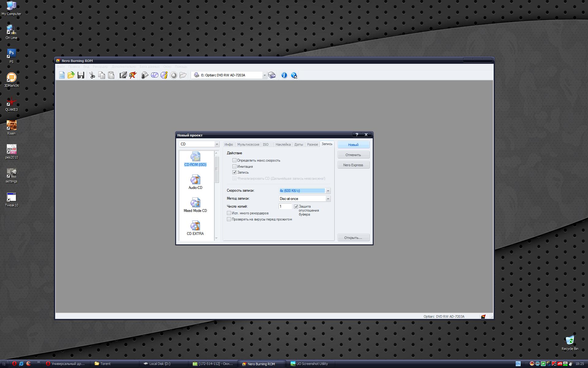Select Audio-CD project type icon
This screenshot has width=588, height=368.
[195, 182]
